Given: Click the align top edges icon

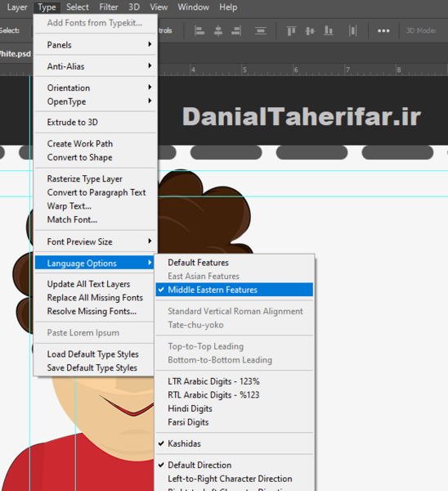Looking at the screenshot, I should pyautogui.click(x=291, y=31).
